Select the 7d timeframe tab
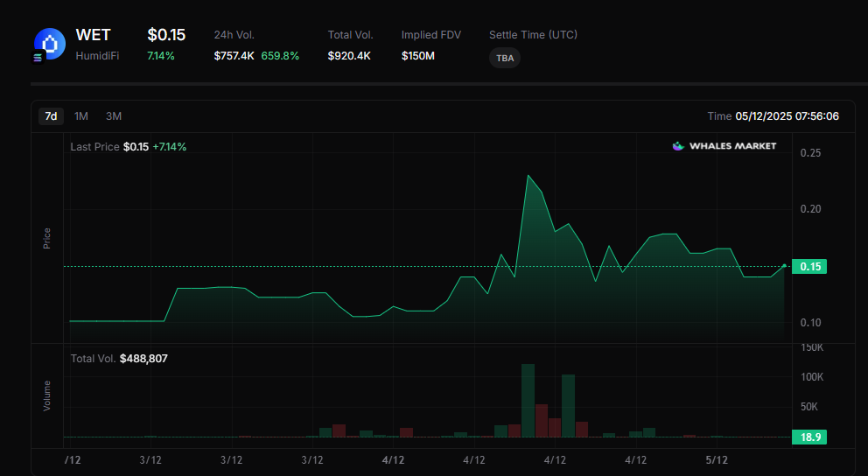 click(52, 116)
